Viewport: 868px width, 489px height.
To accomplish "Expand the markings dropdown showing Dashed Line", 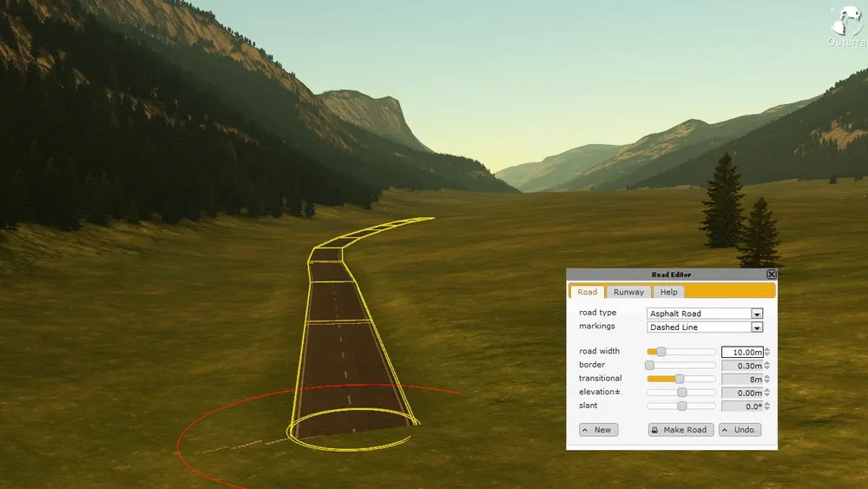I will [705, 327].
